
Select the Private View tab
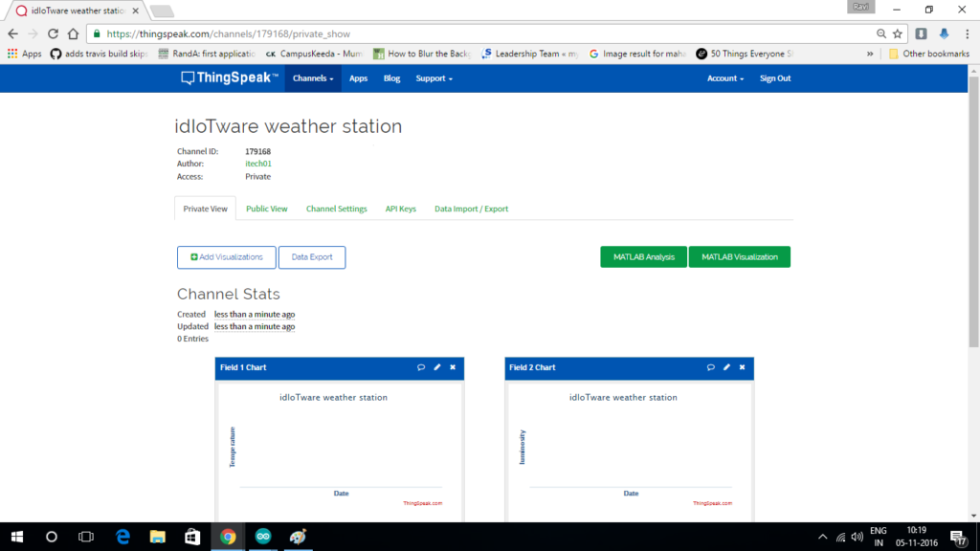(x=205, y=209)
